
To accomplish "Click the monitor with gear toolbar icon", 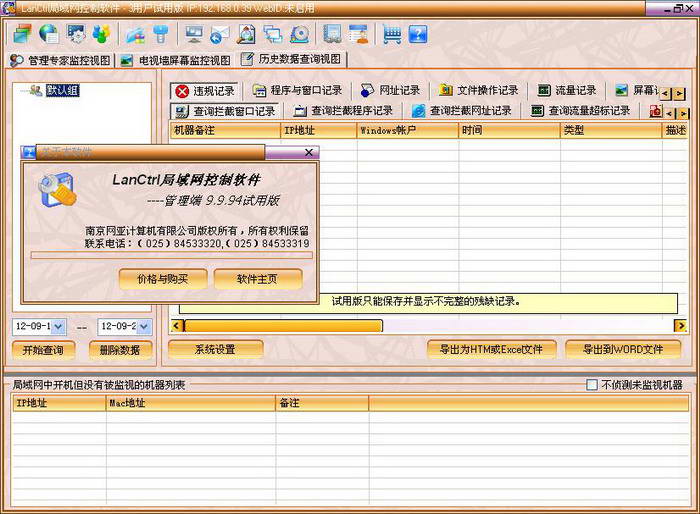I will click(75, 33).
